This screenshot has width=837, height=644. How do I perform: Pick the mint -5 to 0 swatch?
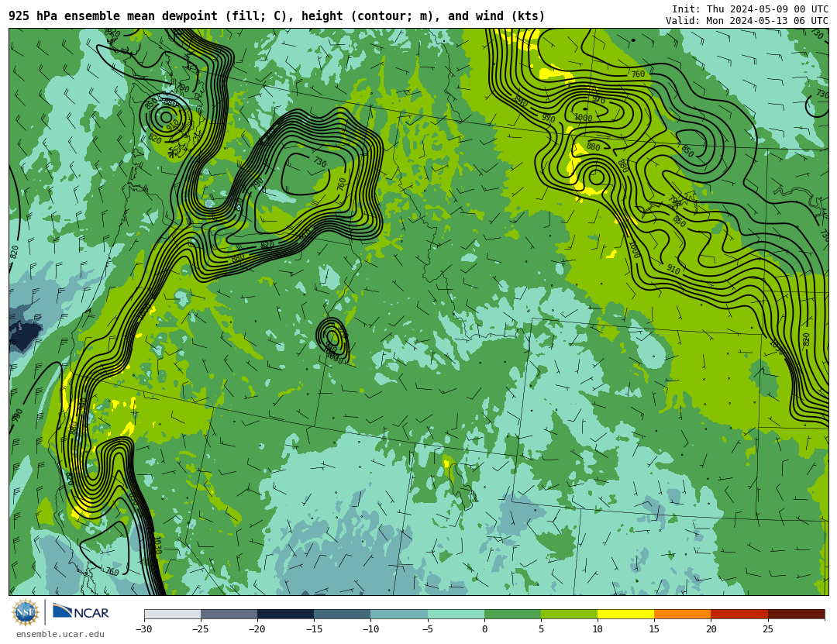click(x=456, y=614)
